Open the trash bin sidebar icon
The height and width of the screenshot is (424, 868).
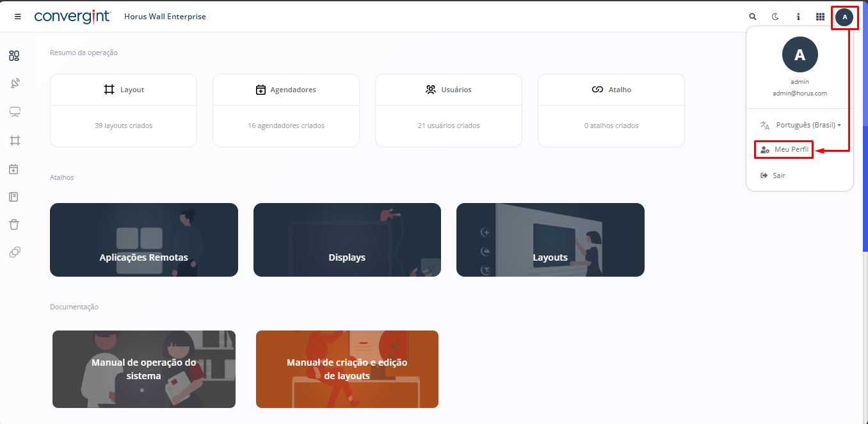(14, 224)
